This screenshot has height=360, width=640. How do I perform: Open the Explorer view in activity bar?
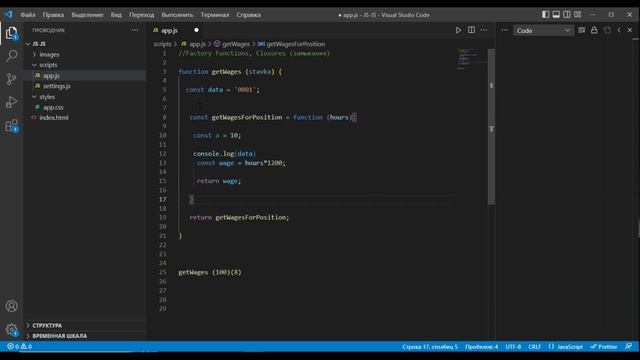pyautogui.click(x=11, y=33)
